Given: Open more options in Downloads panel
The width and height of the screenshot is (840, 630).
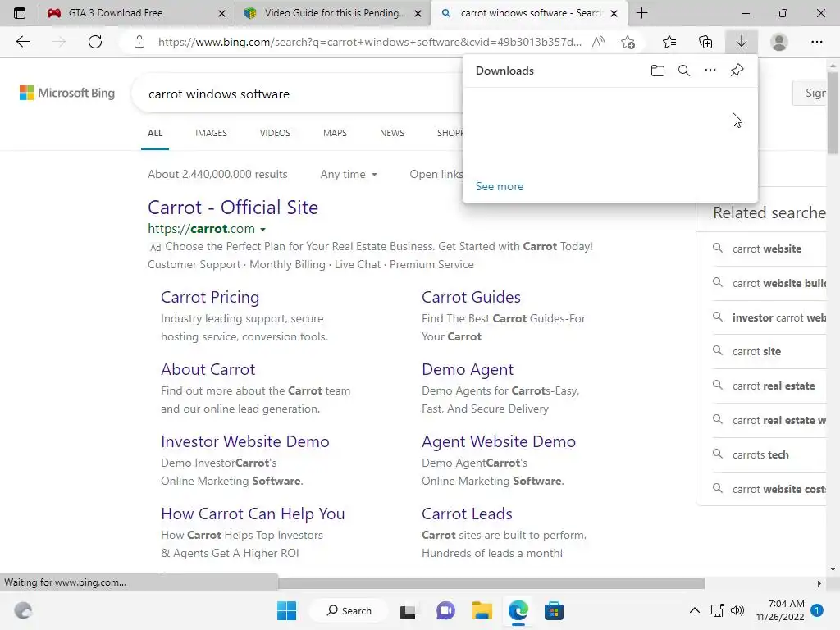Looking at the screenshot, I should click(x=710, y=71).
